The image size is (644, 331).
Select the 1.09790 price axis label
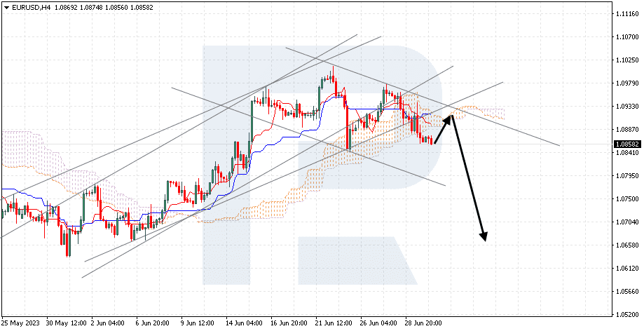pos(627,83)
